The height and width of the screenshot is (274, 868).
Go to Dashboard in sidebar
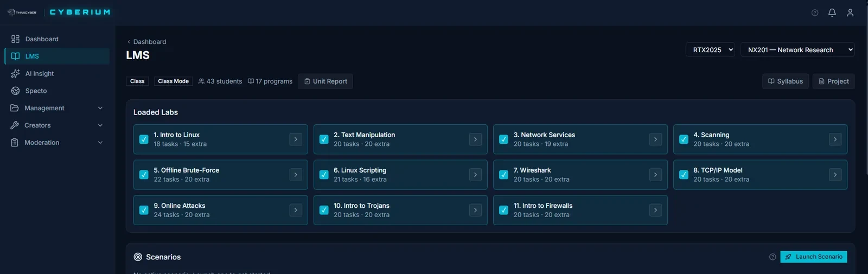(57, 39)
